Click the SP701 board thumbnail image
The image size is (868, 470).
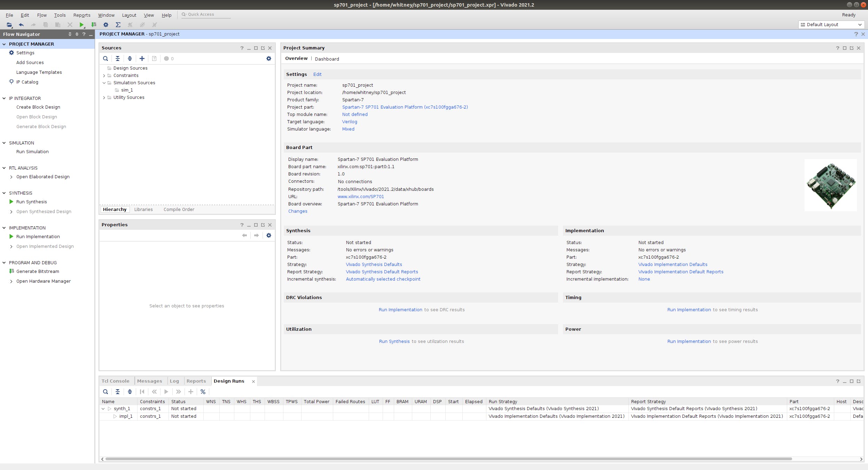[x=830, y=185]
